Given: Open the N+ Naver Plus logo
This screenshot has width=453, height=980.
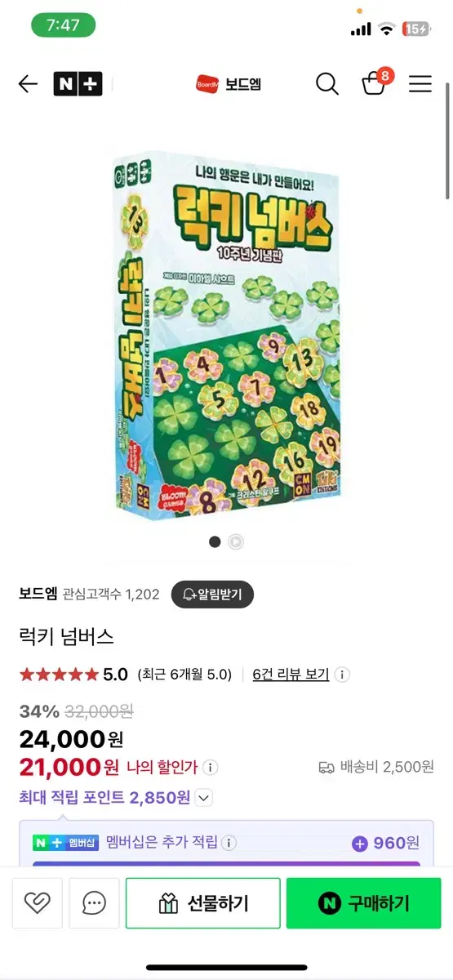Looking at the screenshot, I should click(x=78, y=83).
